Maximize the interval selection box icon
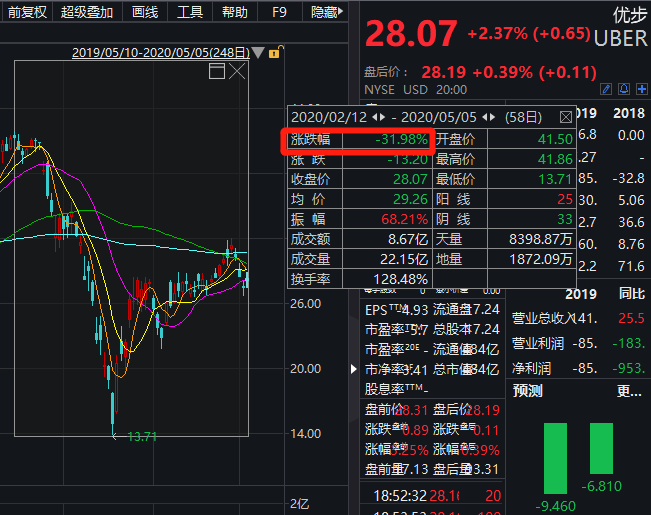Screen dimensions: 651x515 coord(217,71)
